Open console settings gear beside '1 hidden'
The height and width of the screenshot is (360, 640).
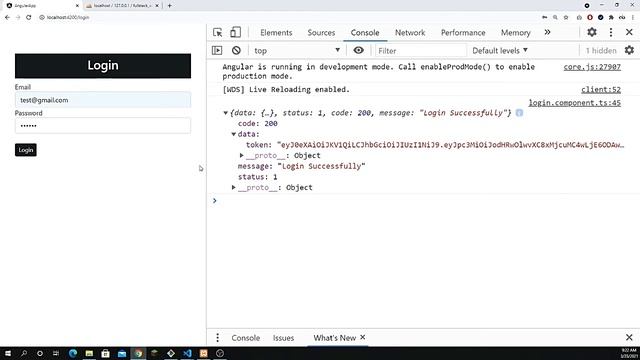[x=629, y=50]
